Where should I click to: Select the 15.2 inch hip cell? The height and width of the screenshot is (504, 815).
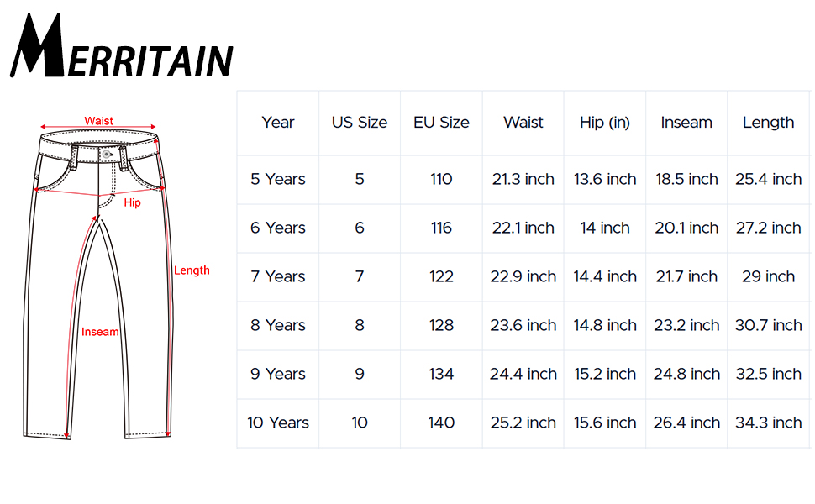605,374
